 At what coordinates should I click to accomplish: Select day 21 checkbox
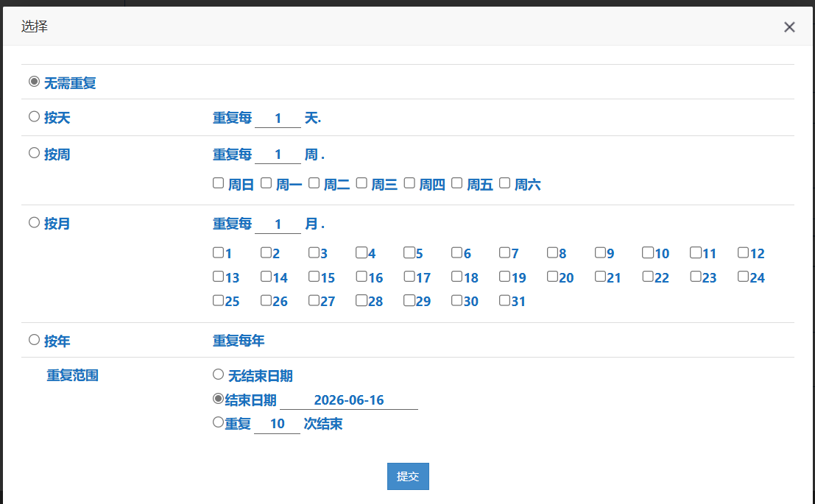(x=600, y=277)
